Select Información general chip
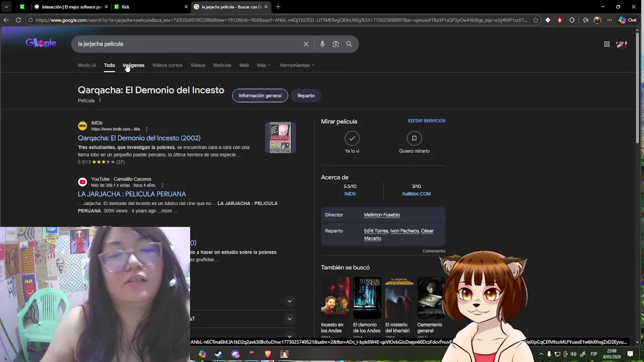 260,96
